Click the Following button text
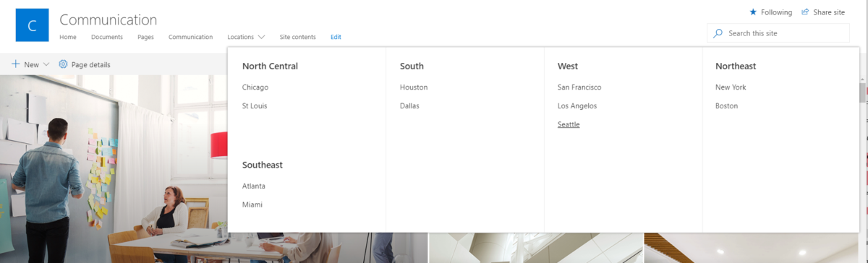 pos(776,12)
